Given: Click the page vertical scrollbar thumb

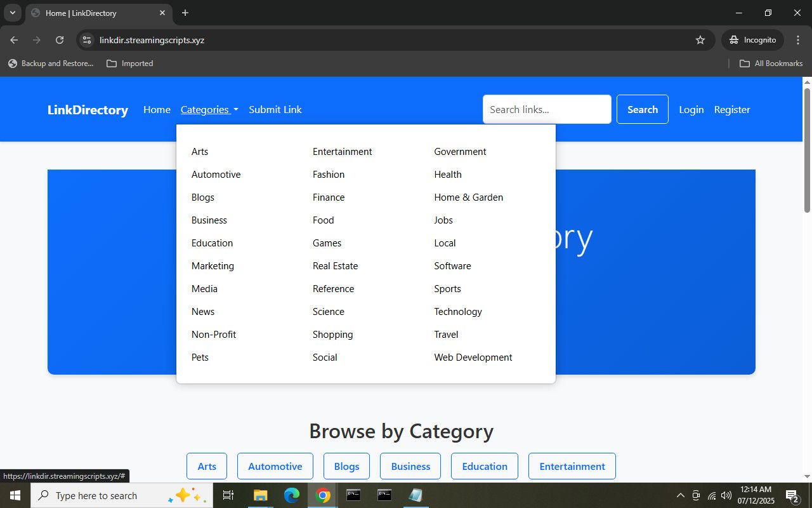Looking at the screenshot, I should coord(807,150).
